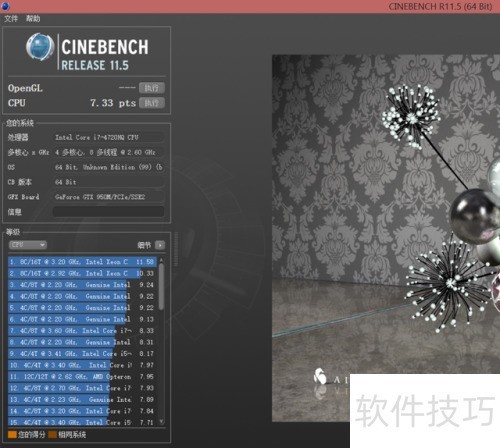
Task: Select rank 11 AMD Opteron 7.95 row
Action: tap(82, 377)
